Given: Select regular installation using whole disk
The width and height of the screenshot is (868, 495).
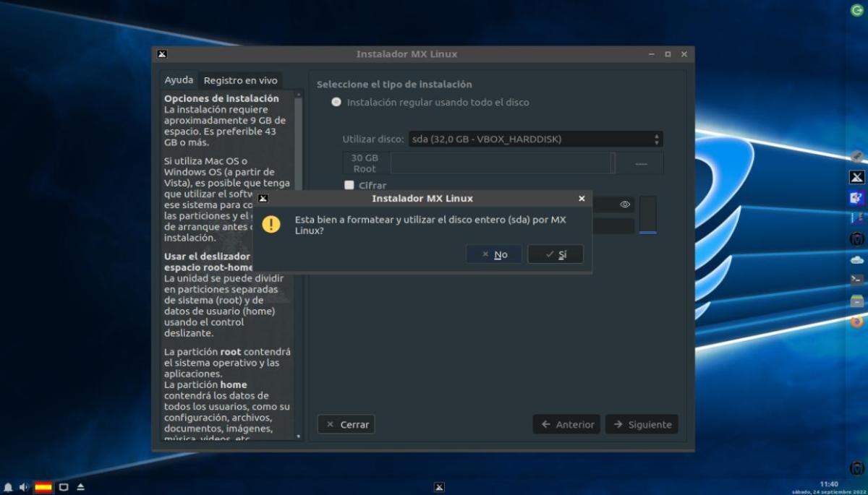Looking at the screenshot, I should (336, 103).
